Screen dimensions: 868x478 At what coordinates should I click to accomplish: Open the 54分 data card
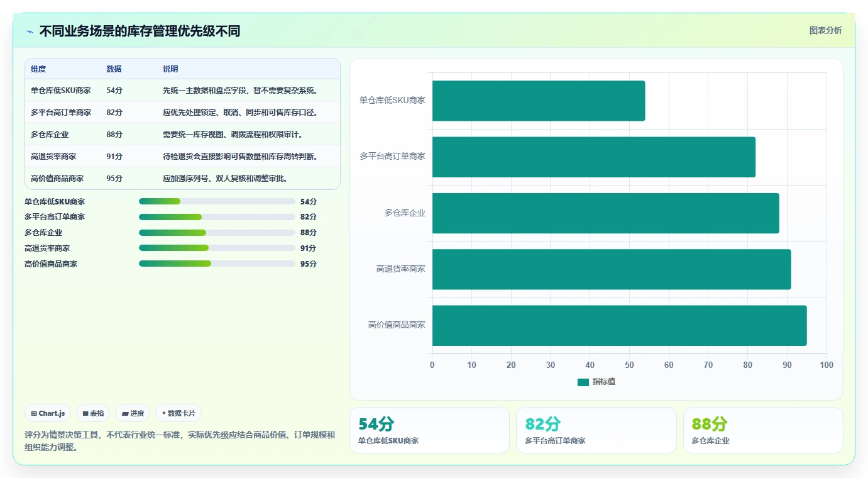(x=429, y=430)
